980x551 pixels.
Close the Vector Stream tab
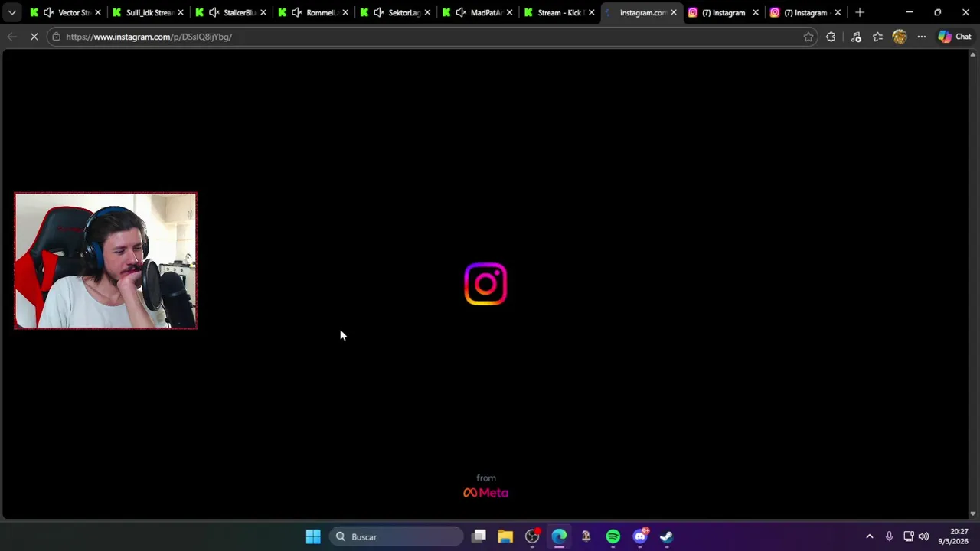click(x=98, y=12)
